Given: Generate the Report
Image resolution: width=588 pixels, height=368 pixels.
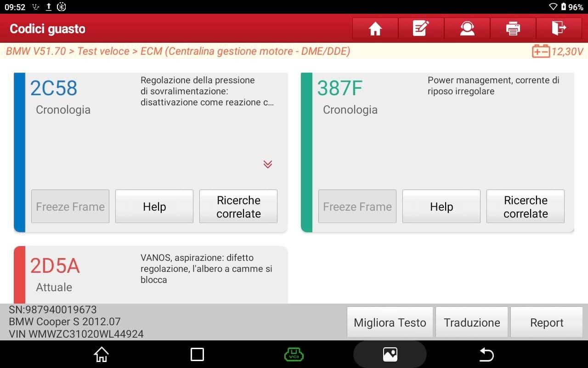Looking at the screenshot, I should (x=547, y=322).
